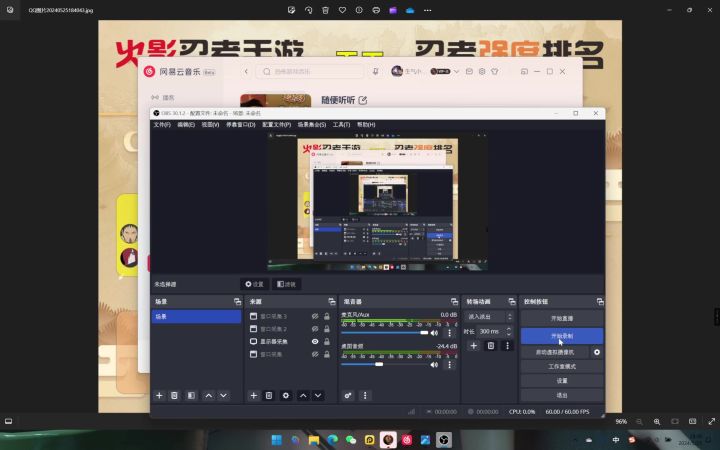Viewport: 720px width, 450px height.
Task: Open the 编辑(E) menu in OBS
Action: (186, 124)
